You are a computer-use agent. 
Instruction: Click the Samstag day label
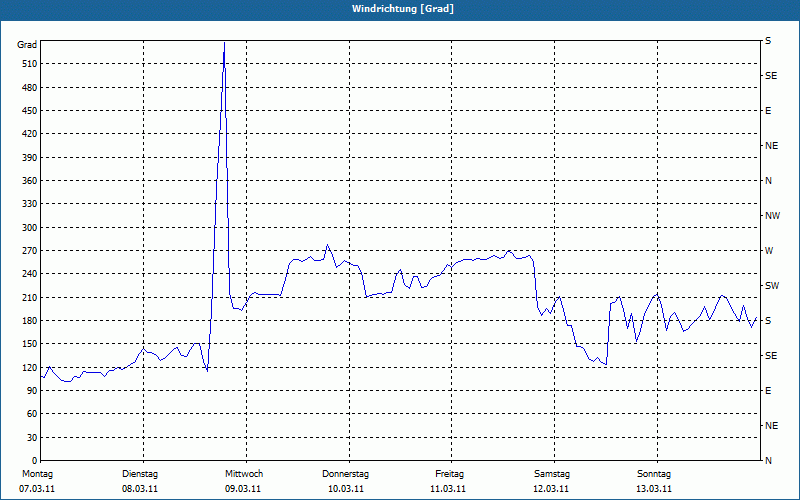tap(552, 474)
